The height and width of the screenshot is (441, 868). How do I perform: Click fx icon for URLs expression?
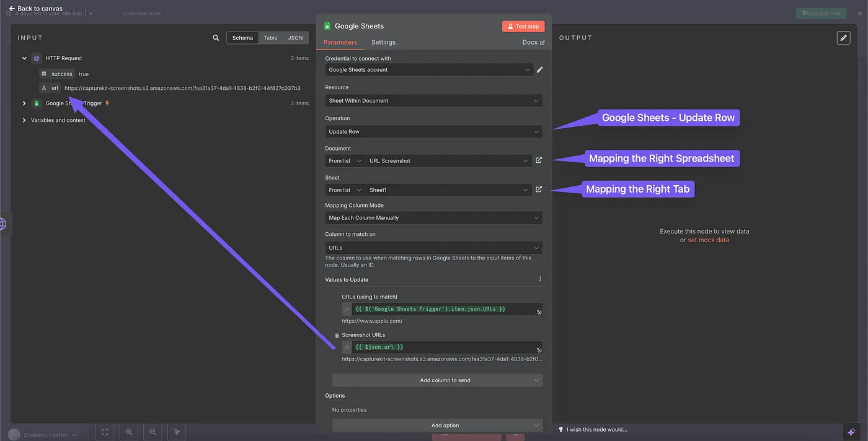(347, 308)
